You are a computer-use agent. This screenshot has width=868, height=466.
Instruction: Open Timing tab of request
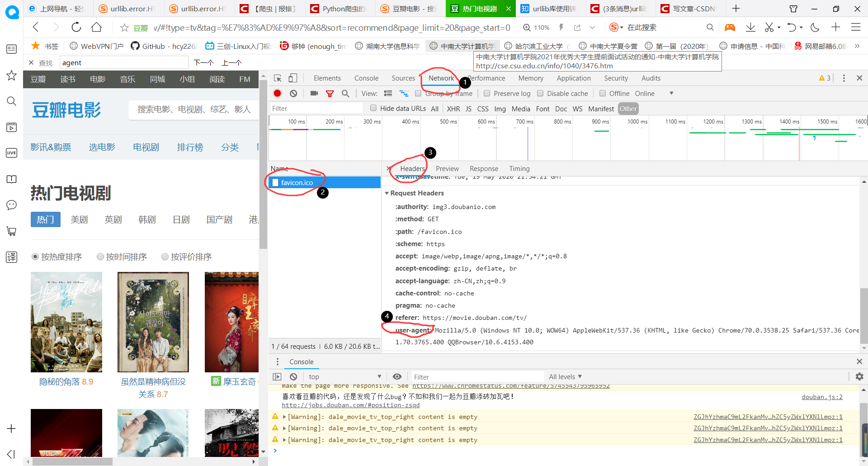point(519,168)
